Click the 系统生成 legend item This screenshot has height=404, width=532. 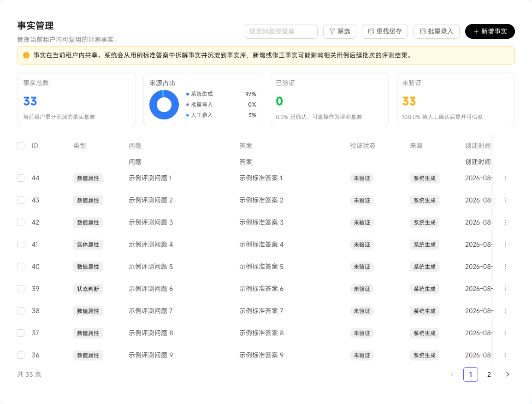pyautogui.click(x=200, y=94)
